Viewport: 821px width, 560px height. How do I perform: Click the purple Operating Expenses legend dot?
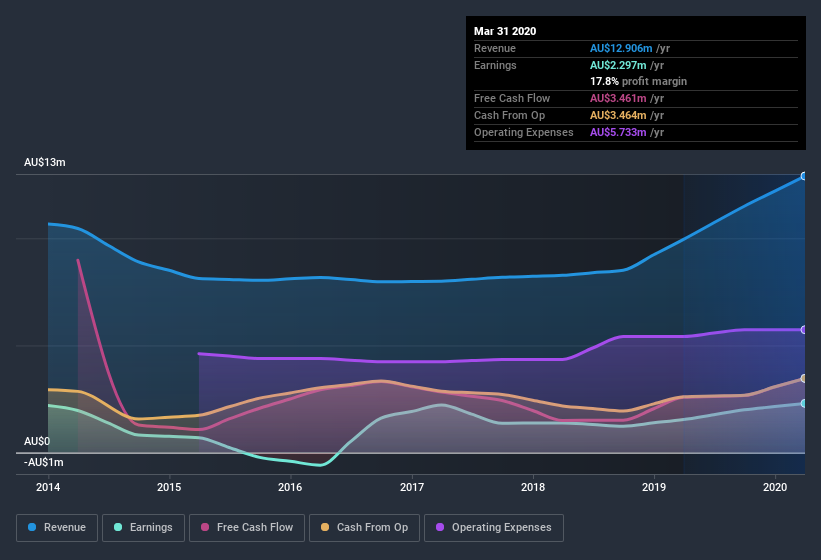click(x=441, y=527)
